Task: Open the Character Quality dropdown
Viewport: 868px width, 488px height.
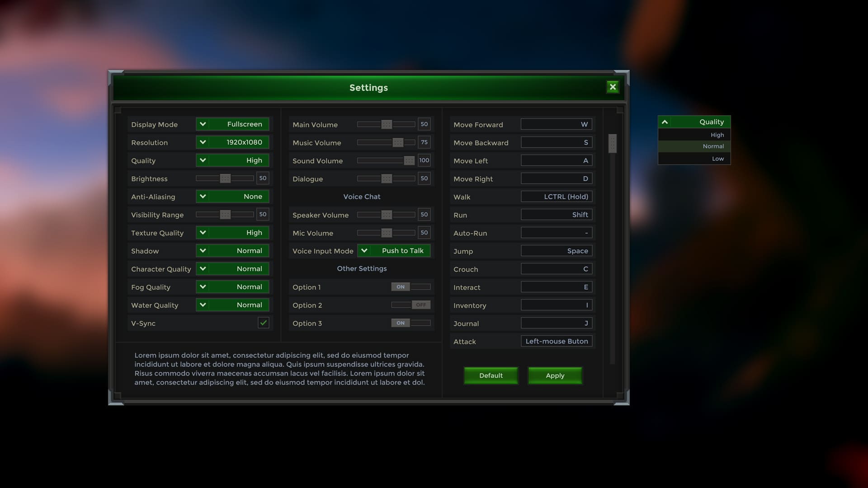Action: [232, 269]
